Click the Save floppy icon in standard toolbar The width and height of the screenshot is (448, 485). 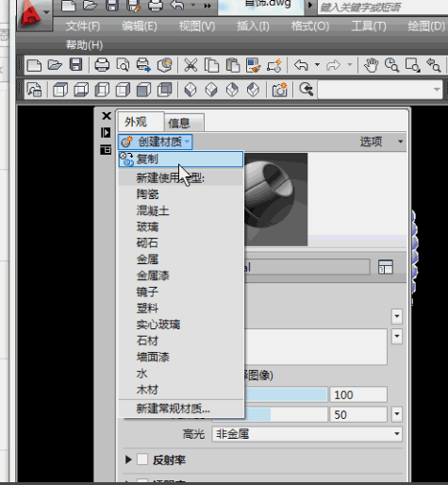click(x=75, y=65)
